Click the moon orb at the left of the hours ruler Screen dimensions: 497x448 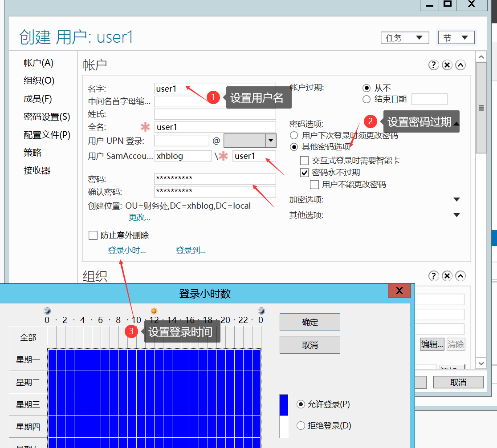[x=47, y=311]
